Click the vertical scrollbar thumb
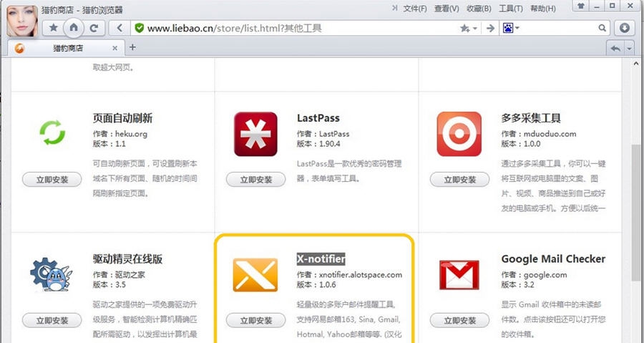Viewport: 644px width, 343px height. click(x=636, y=213)
